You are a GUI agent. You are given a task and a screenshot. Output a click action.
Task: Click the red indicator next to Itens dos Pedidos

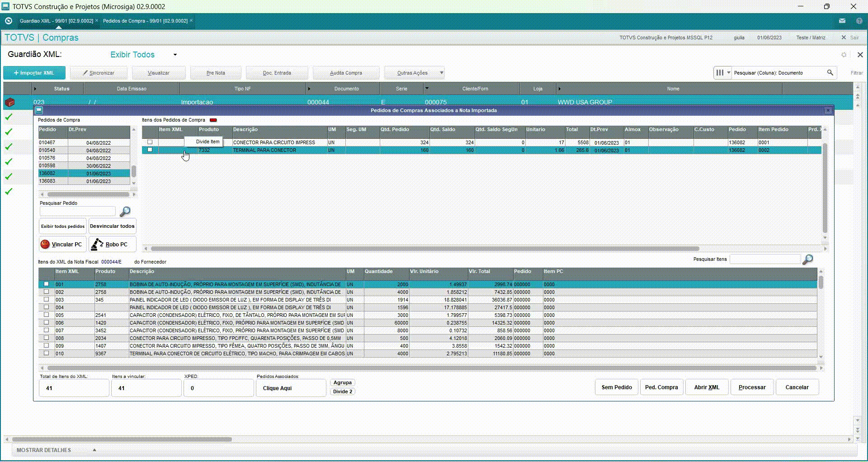click(213, 120)
